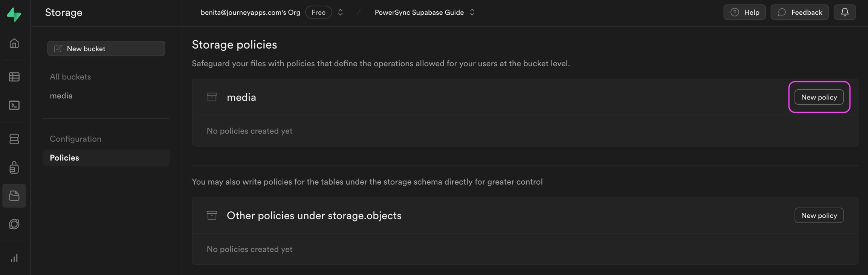Select the media bucket in sidebar
Image resolution: width=868 pixels, height=275 pixels.
[61, 96]
